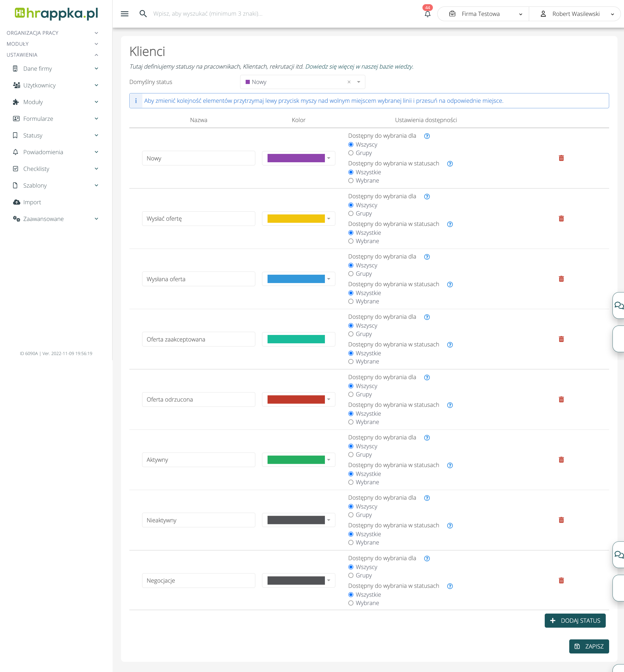Screen dimensions: 624x672
Task: Click the notifications bell icon
Action: [427, 14]
